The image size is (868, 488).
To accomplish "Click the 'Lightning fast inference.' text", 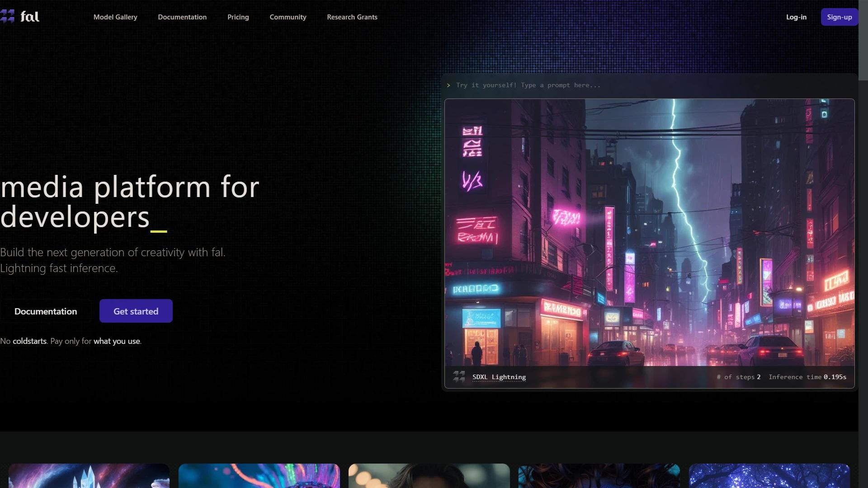I will point(59,268).
